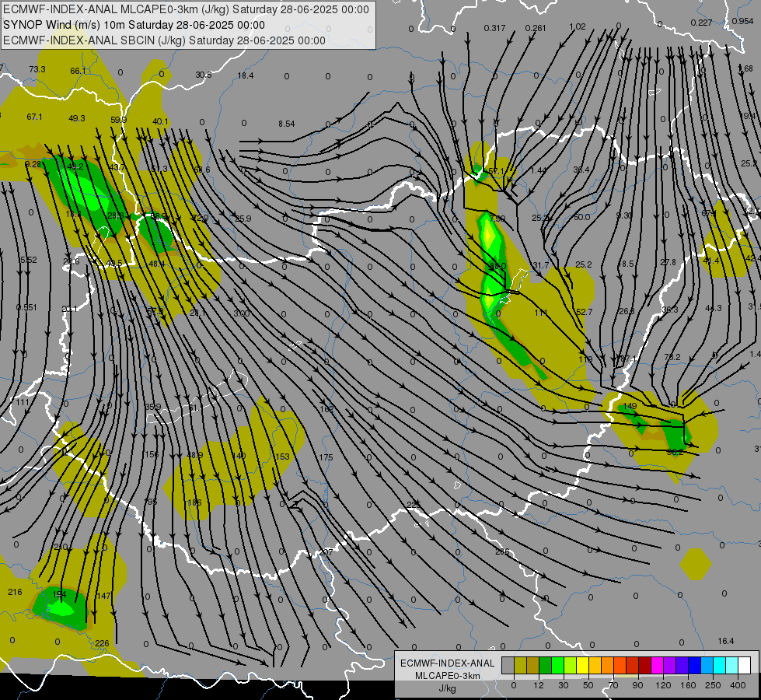This screenshot has width=761, height=700.
Task: Click the map value 16.4
Action: click(725, 641)
